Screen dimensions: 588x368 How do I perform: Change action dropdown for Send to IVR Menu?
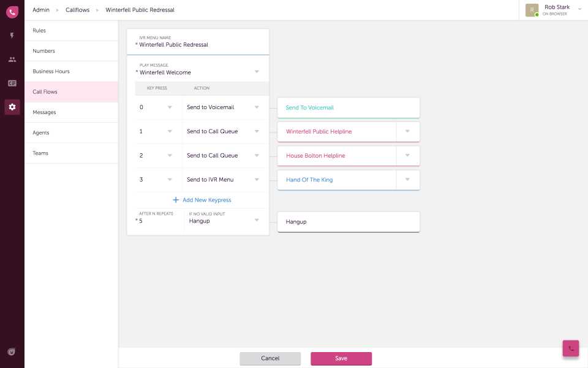click(x=257, y=180)
